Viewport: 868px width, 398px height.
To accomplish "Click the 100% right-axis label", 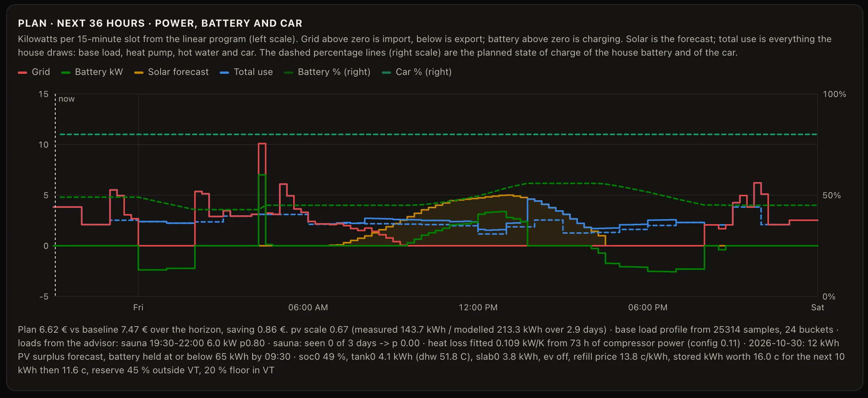I will point(834,94).
